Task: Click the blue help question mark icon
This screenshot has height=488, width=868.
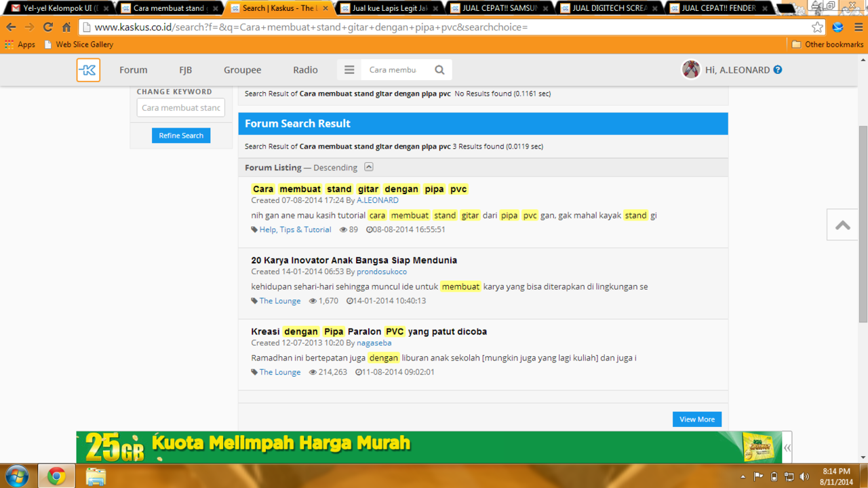Action: 778,69
